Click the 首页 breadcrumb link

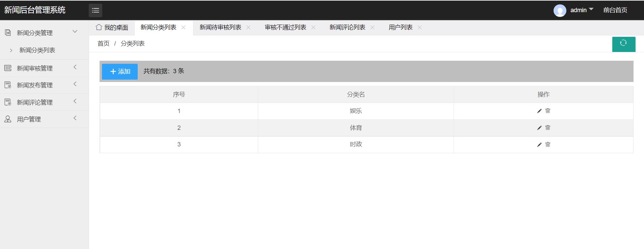[x=104, y=44]
